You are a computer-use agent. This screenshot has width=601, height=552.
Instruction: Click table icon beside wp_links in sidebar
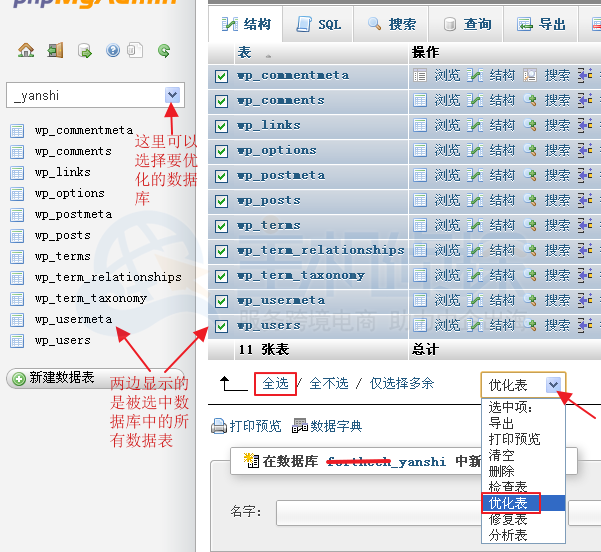17,173
